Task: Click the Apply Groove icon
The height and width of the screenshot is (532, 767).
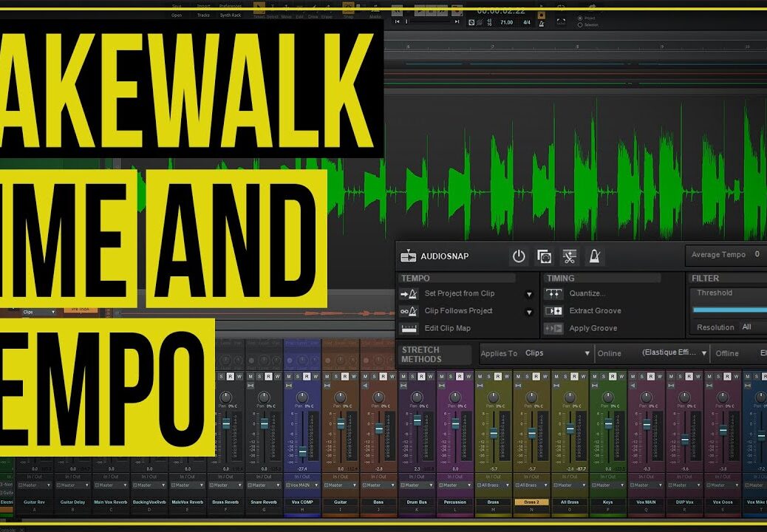Action: click(553, 329)
